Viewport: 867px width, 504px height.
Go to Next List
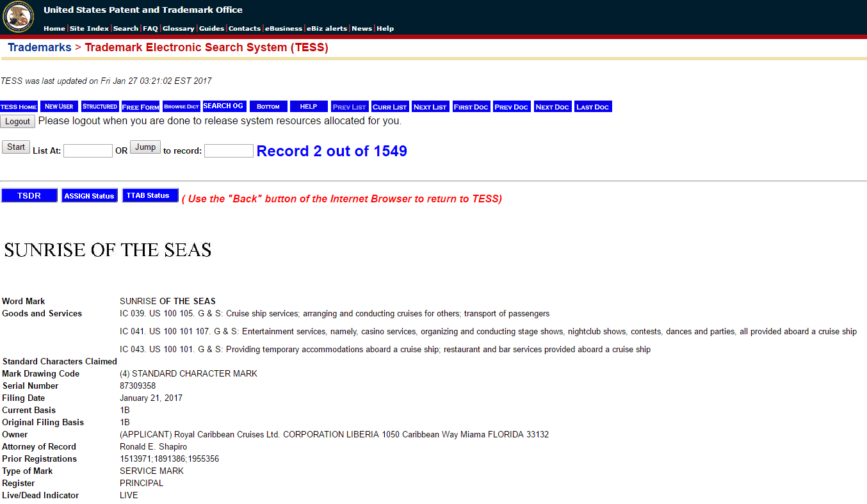(430, 106)
